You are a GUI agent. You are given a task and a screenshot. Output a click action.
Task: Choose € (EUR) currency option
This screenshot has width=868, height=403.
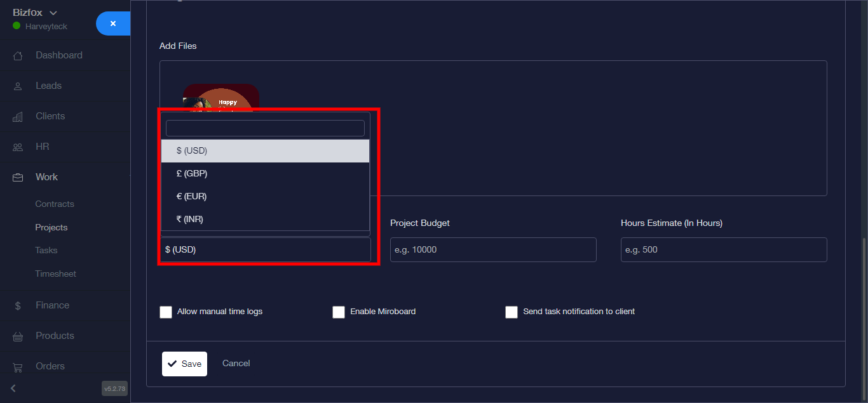[x=192, y=197]
